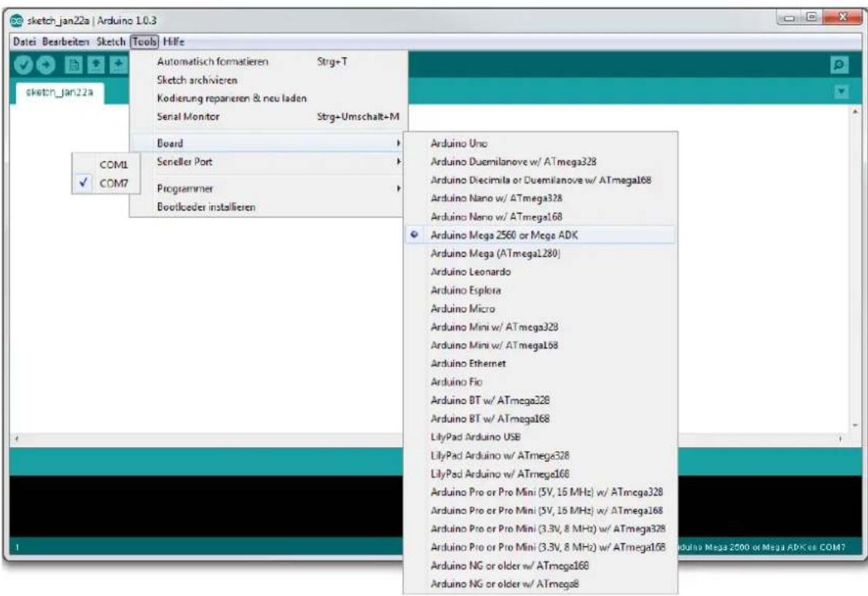Choose Arduino BT w/ ATmega328
Viewport: 868px width, 596px height.
[x=540, y=400]
